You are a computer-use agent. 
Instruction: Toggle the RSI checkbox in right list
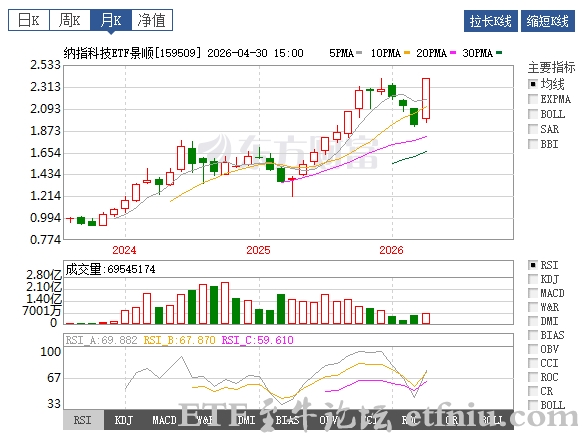click(533, 265)
